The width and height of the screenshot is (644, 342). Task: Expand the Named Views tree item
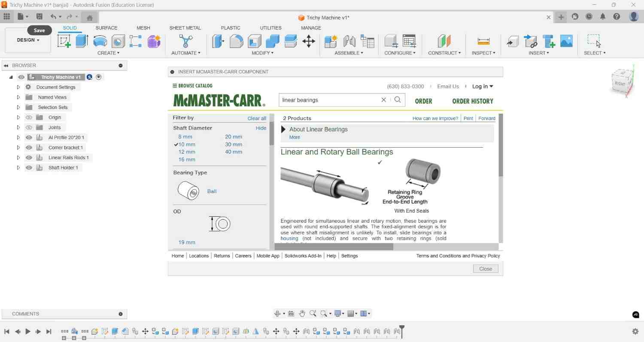tap(18, 97)
